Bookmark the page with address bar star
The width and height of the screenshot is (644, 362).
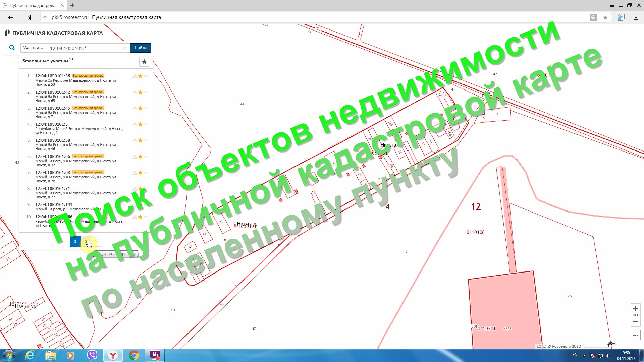(x=605, y=17)
